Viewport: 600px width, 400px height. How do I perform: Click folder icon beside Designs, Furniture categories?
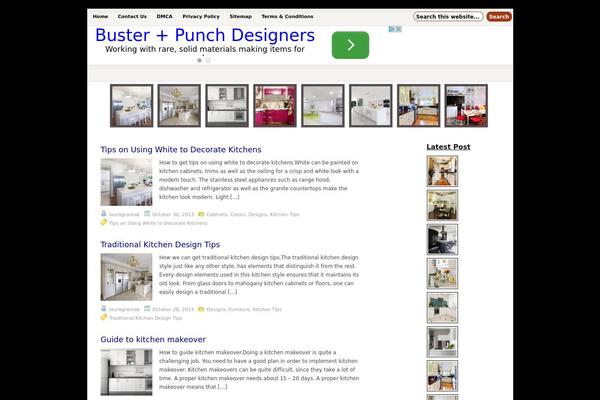pos(201,309)
